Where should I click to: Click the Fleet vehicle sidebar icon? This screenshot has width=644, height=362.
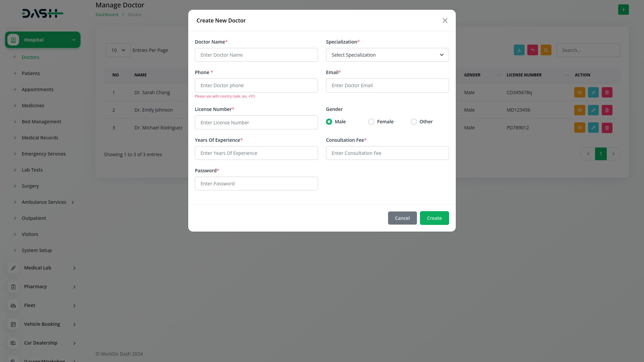pos(13,306)
